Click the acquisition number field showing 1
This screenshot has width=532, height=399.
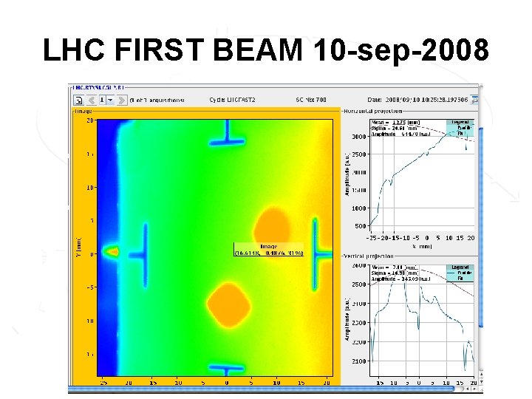coord(102,100)
